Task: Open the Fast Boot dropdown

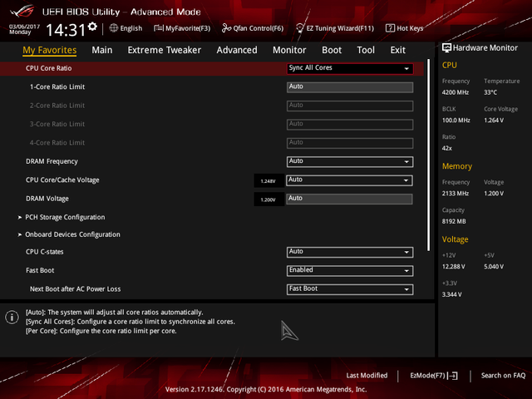Action: pos(350,271)
